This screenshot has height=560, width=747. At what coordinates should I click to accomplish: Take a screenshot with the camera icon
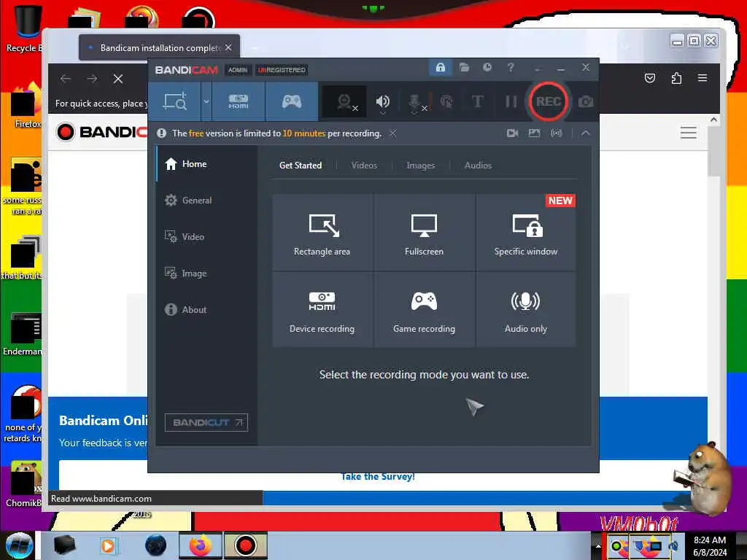586,101
